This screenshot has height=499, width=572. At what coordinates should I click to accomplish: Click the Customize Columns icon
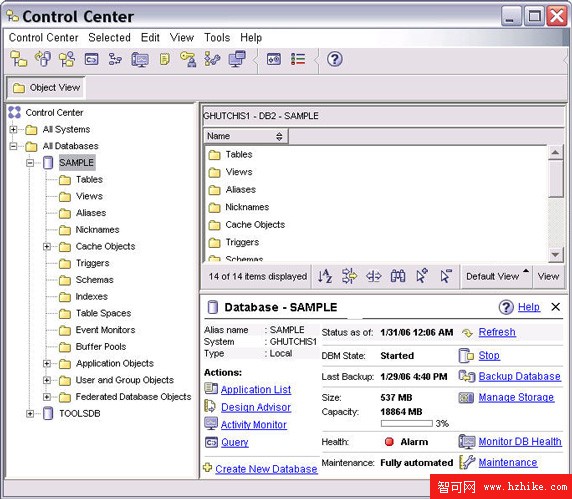coord(374,276)
